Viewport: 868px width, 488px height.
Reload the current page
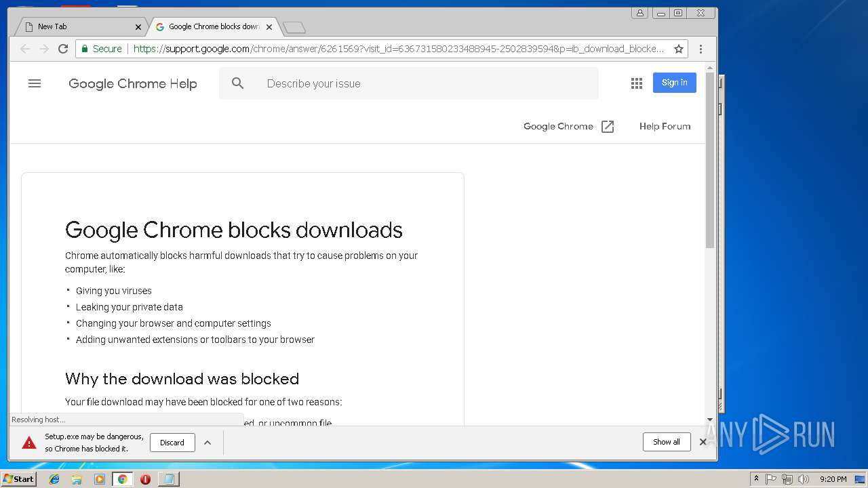point(63,49)
